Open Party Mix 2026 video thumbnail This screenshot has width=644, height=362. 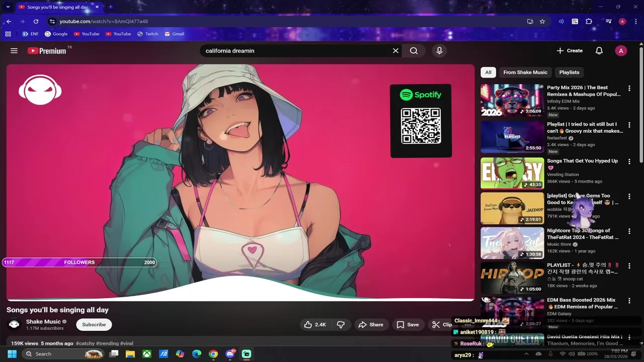[x=512, y=100]
